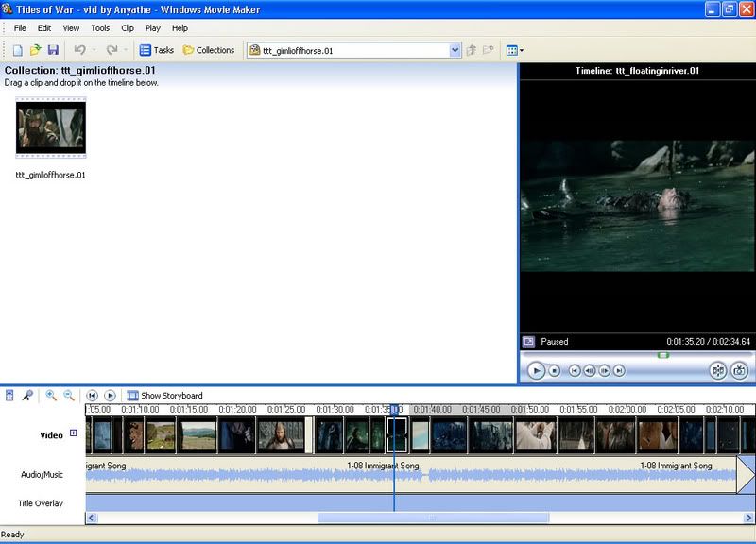Select the ttt_gimlioffhorse.01 clip thumbnail
Viewport: 756px width, 544px height.
click(x=51, y=127)
